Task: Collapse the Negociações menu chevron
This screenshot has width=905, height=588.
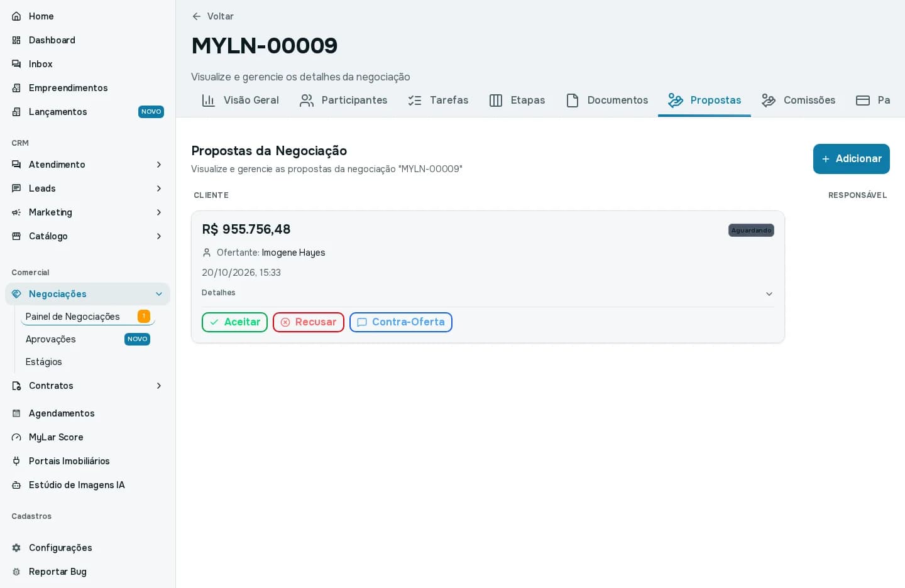Action: [x=159, y=294]
